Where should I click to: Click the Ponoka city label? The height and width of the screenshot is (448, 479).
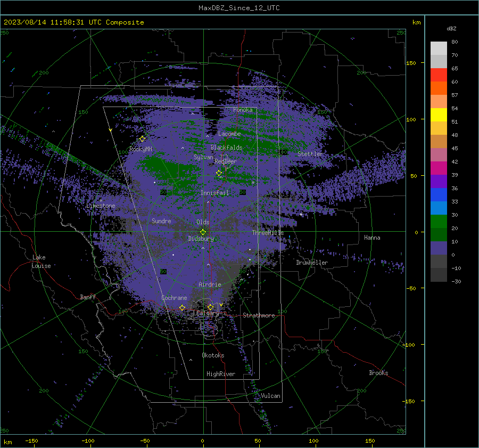[x=243, y=110]
